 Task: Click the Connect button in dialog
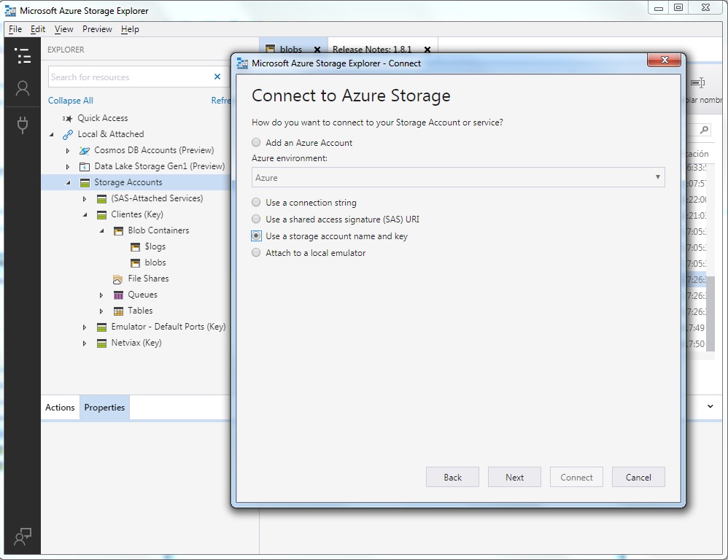[x=576, y=477]
